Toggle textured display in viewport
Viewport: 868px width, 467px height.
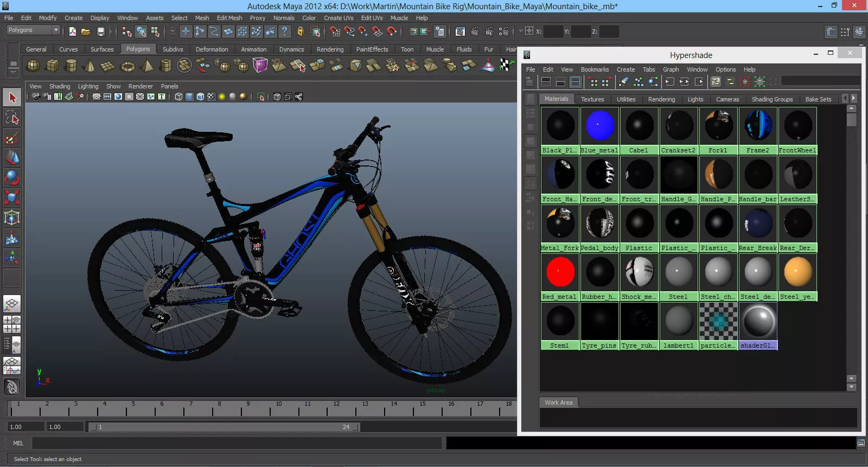(x=211, y=97)
